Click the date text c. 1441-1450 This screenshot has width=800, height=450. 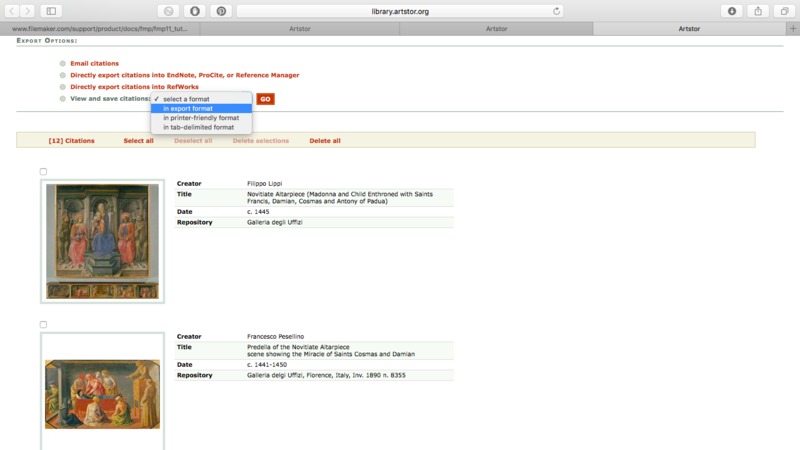point(267,364)
